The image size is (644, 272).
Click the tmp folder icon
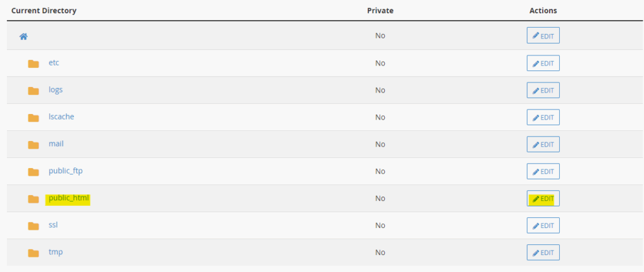pyautogui.click(x=34, y=253)
